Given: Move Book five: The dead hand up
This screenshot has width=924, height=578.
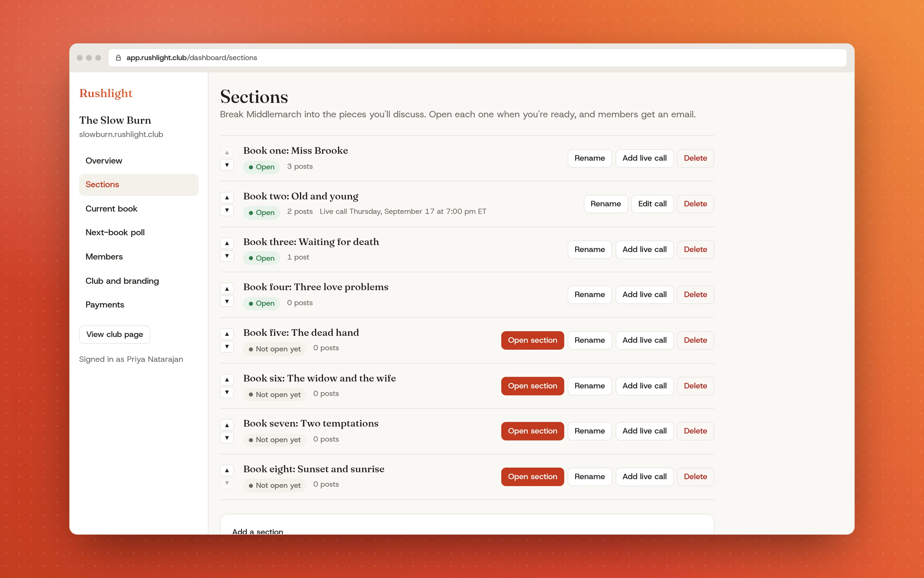Looking at the screenshot, I should coord(227,334).
